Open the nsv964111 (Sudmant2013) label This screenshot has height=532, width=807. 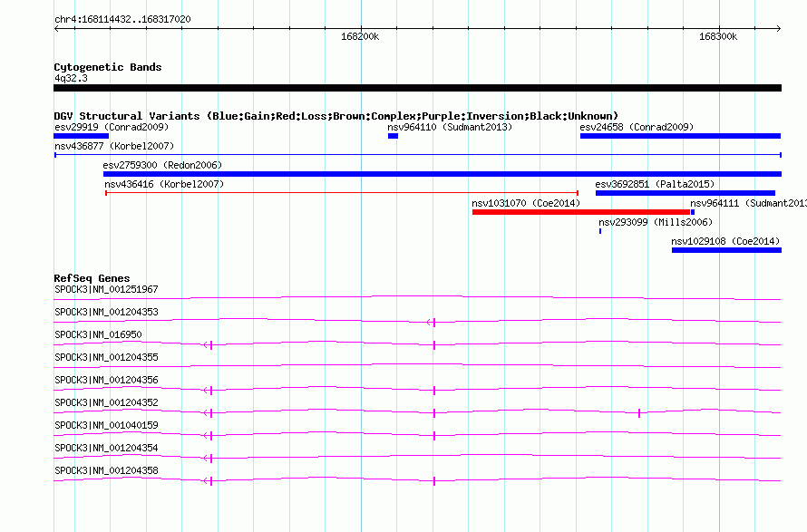(748, 203)
